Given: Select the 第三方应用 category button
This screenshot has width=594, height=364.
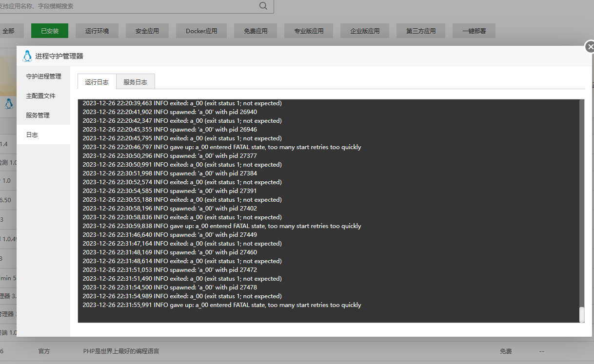Looking at the screenshot, I should (421, 31).
